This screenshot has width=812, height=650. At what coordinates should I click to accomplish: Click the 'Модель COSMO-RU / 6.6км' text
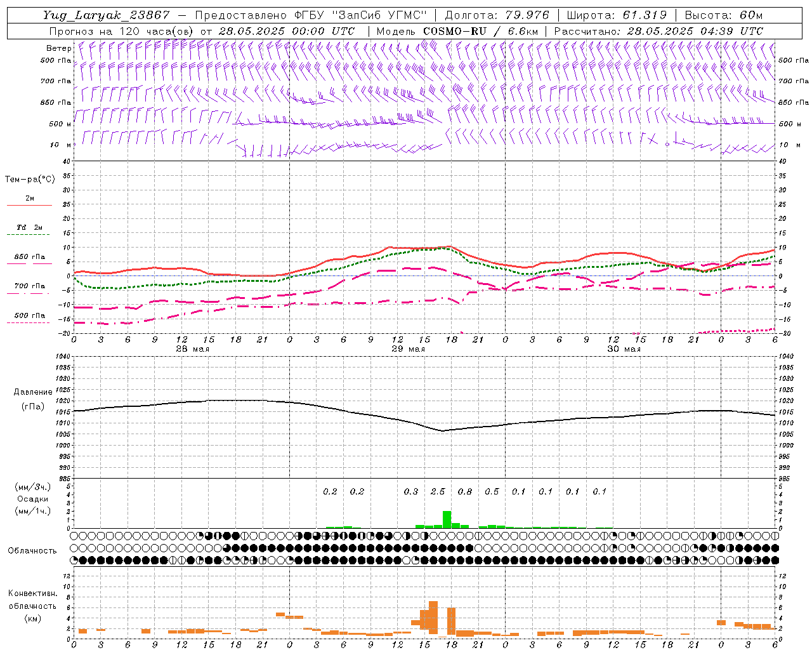[457, 31]
